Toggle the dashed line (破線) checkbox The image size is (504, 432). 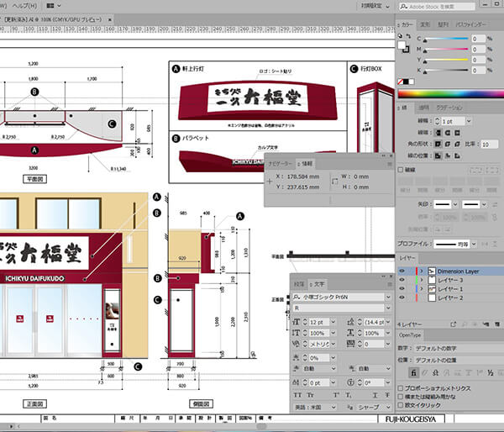pos(400,170)
